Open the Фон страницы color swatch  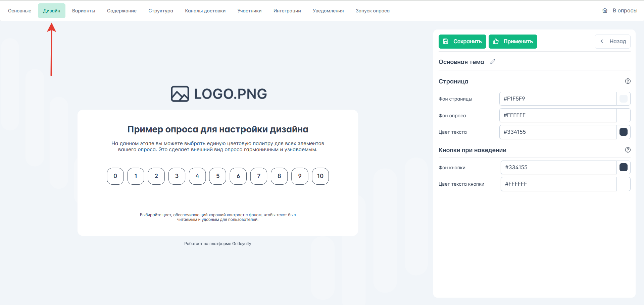pyautogui.click(x=624, y=99)
